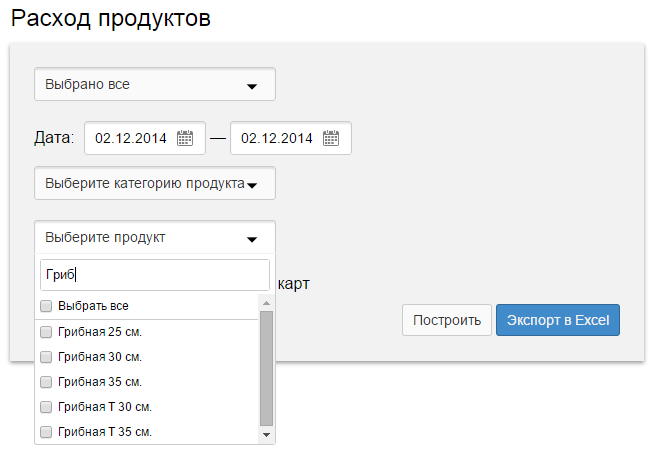Click the Построить button
Viewport: 650px width, 456px height.
[447, 320]
